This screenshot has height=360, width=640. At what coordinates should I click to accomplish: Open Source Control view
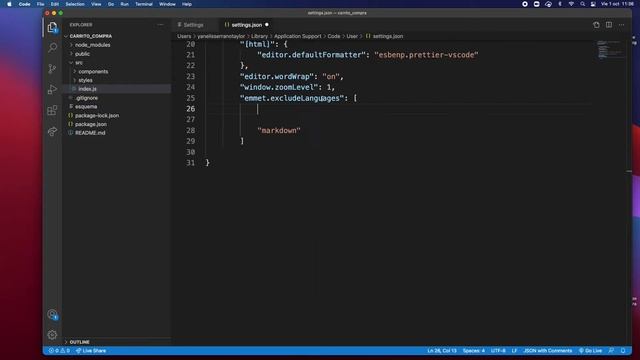coord(52,69)
